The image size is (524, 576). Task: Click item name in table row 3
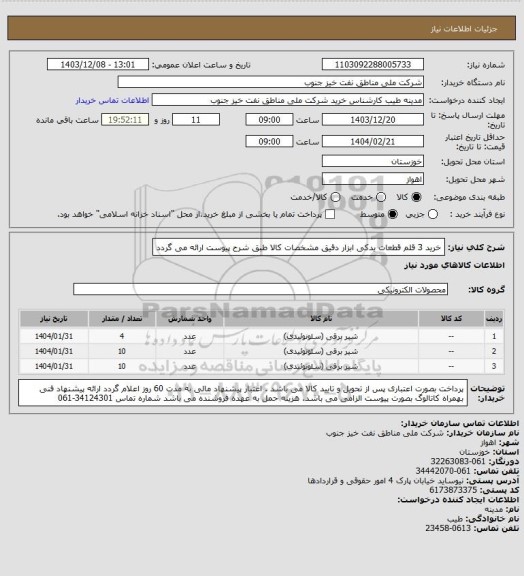(x=321, y=366)
